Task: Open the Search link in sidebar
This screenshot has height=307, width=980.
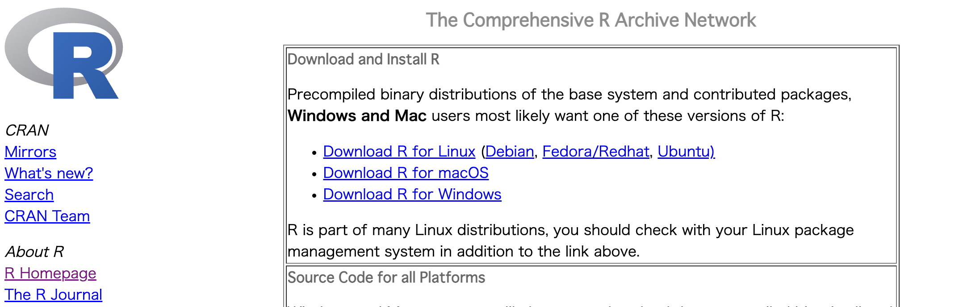Action: coord(29,195)
